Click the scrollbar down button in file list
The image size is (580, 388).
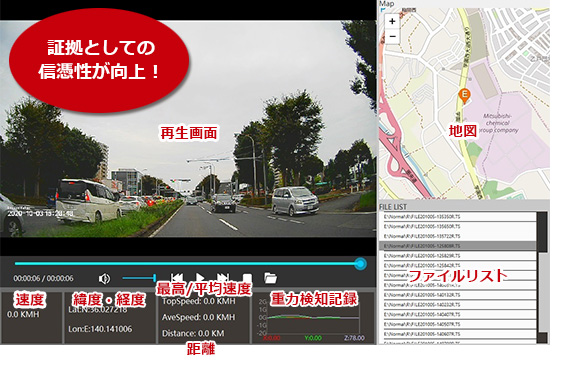(542, 338)
